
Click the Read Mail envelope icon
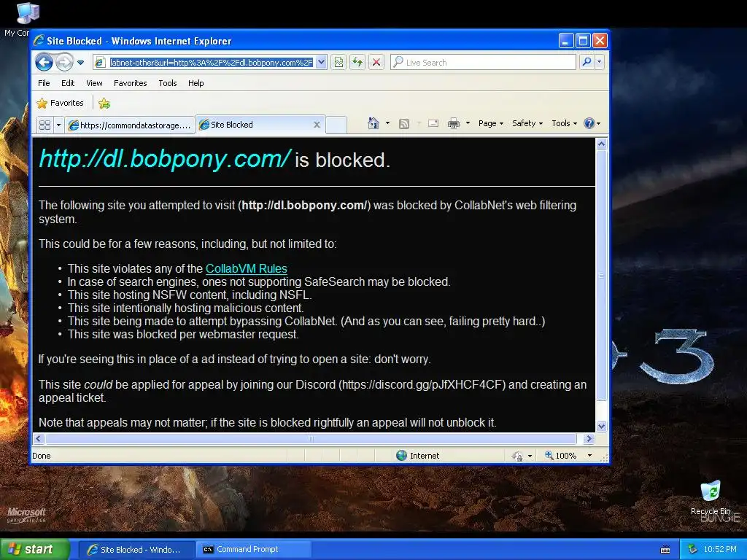433,124
